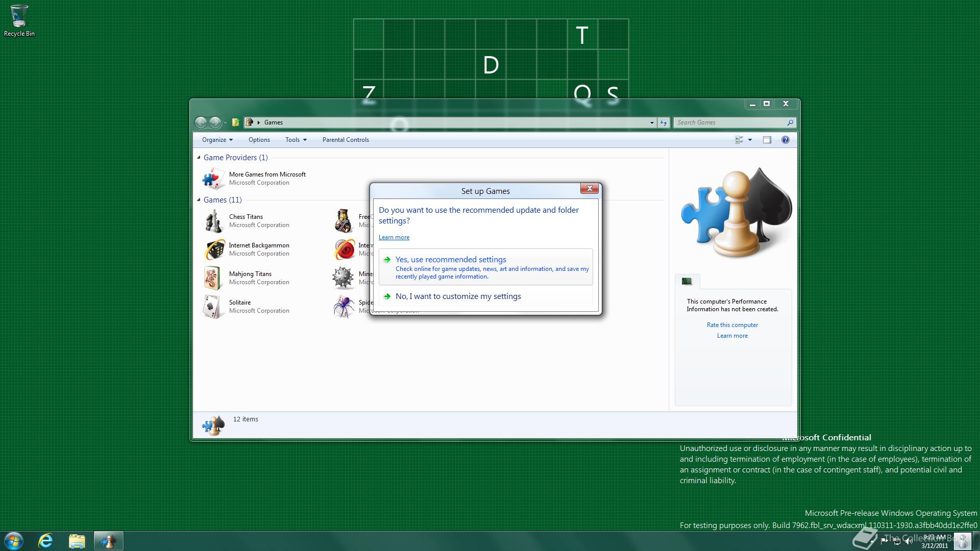This screenshot has height=551, width=980.
Task: Open the view options dropdown arrow
Action: (x=750, y=140)
